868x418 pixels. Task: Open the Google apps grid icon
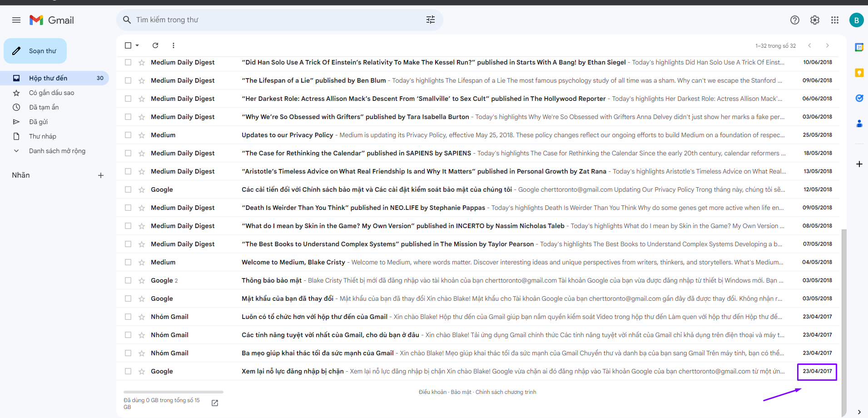pos(835,20)
